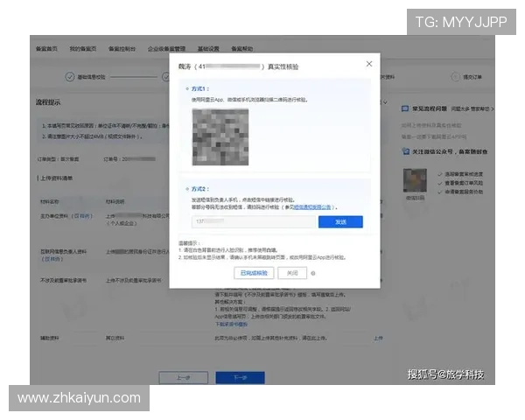Viewport: 525px width, 420px height.
Task: Click the blue 下一步 button
Action: tap(240, 377)
